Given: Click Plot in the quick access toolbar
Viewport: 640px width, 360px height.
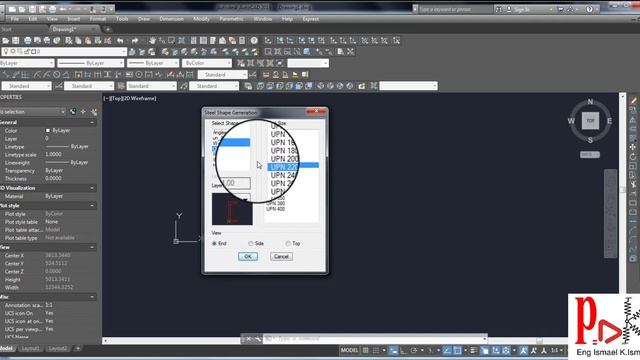Looking at the screenshot, I should (53, 9).
